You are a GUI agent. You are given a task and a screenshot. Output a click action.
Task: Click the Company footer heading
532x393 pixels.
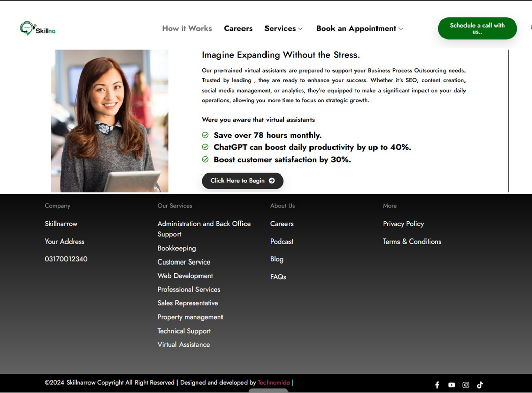[57, 206]
